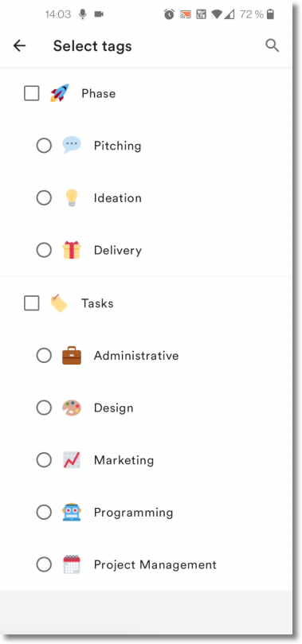
Task: Select the Pitching radio button
Action: click(x=44, y=146)
